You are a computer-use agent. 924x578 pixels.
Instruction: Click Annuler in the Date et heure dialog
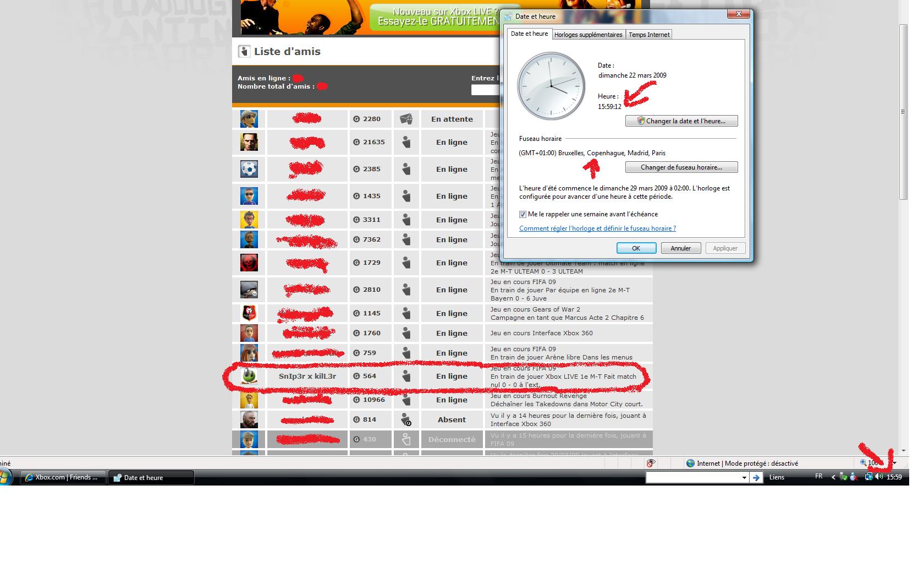tap(681, 248)
